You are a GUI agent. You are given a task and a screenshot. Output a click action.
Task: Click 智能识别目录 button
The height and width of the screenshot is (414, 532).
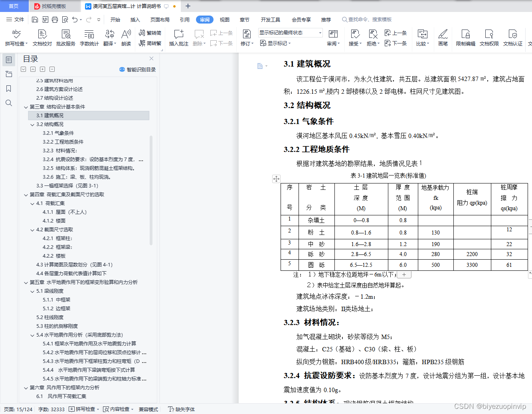click(x=137, y=69)
